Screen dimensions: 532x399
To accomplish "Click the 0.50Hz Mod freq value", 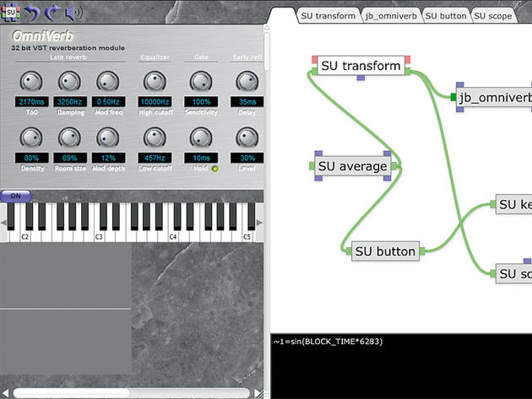I will (x=109, y=102).
